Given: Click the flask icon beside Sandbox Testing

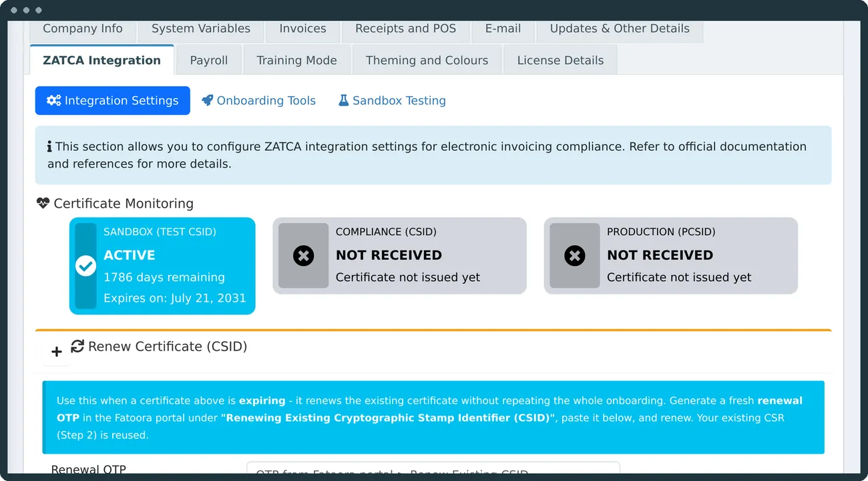Looking at the screenshot, I should [x=344, y=101].
